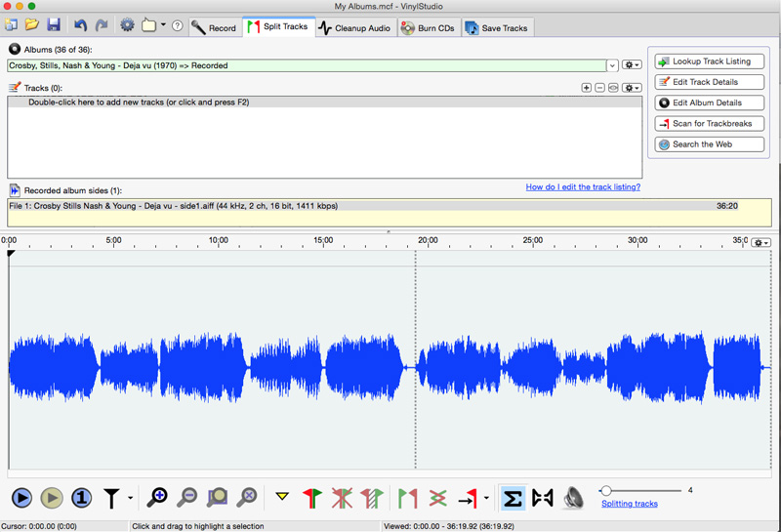The width and height of the screenshot is (781, 532).
Task: Click the zoom out magnifier icon
Action: point(186,498)
